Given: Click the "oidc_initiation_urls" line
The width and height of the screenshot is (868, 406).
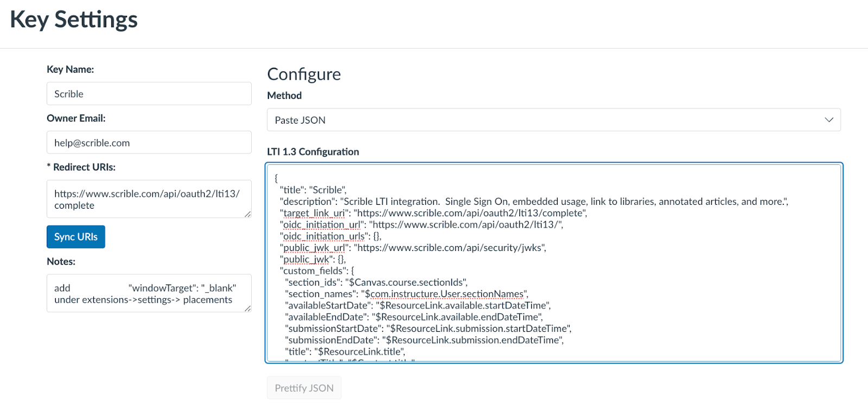Looking at the screenshot, I should click(330, 236).
